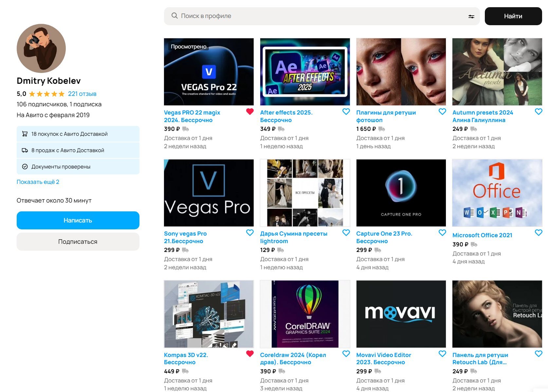
Task: Favorite Sony vegas Pro 21 listing
Action: coord(250,233)
